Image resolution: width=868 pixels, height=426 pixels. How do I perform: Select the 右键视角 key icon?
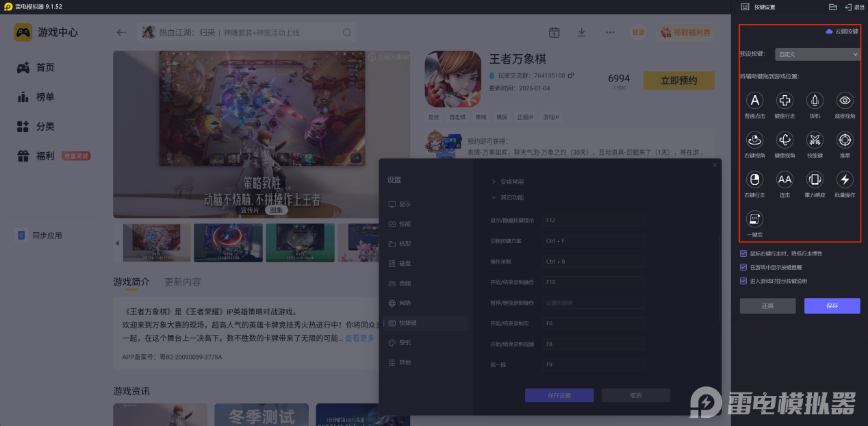click(754, 140)
